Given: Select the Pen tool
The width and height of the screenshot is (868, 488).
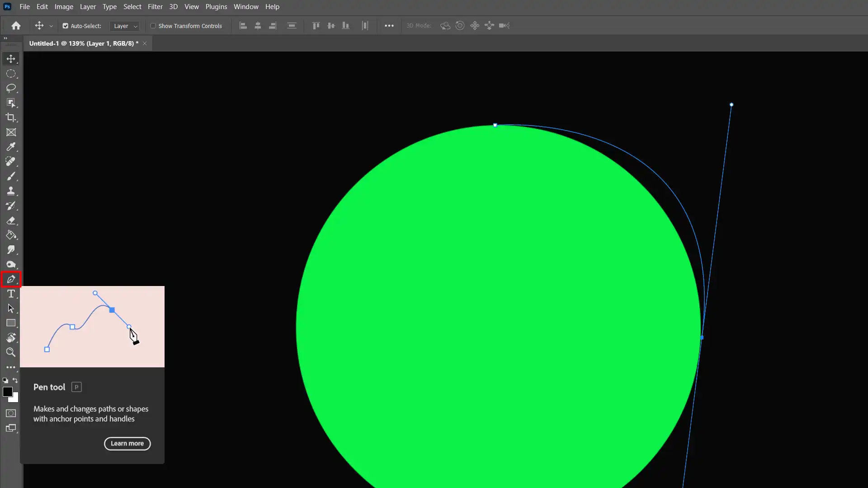Looking at the screenshot, I should coord(11,279).
